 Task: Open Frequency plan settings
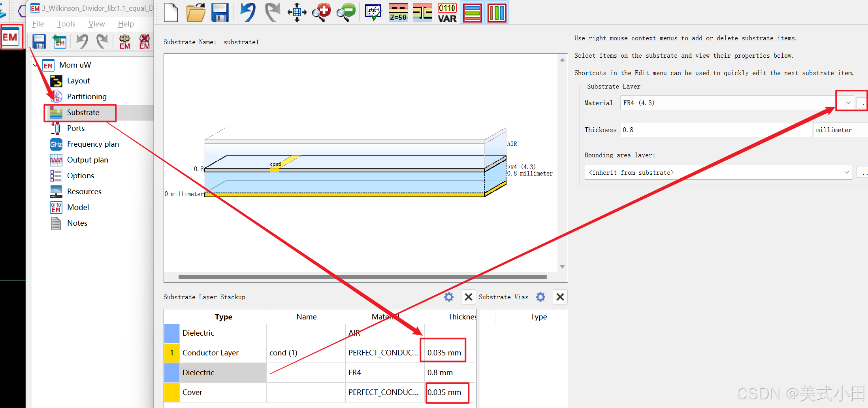93,144
